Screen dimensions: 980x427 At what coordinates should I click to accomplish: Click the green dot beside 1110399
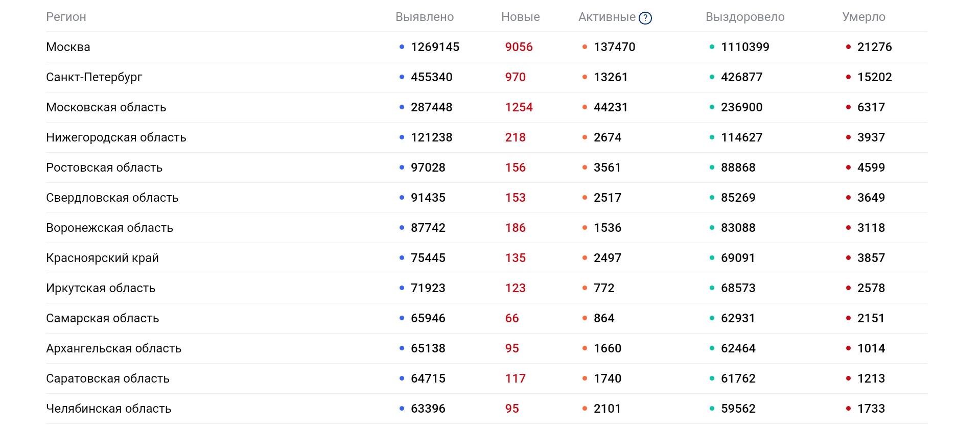coord(712,47)
